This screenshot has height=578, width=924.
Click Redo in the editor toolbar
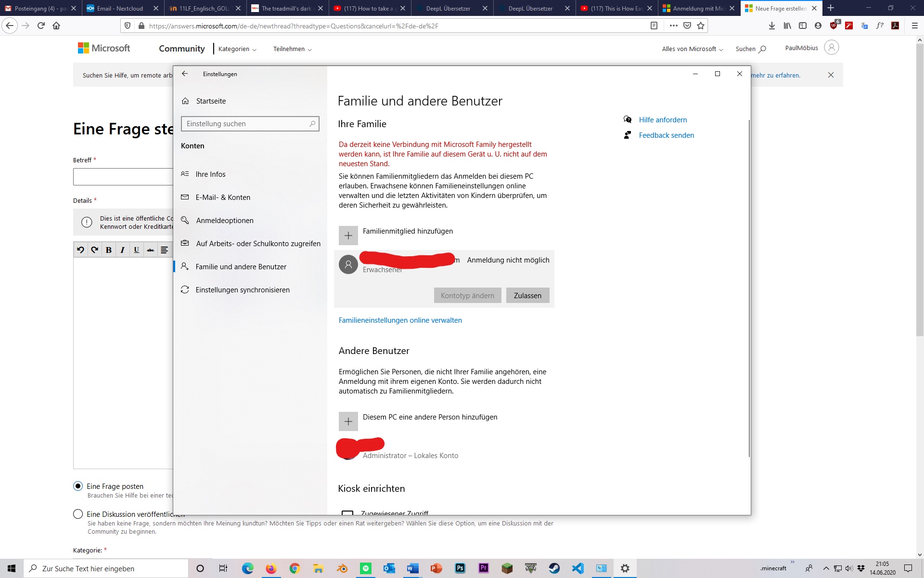point(94,250)
